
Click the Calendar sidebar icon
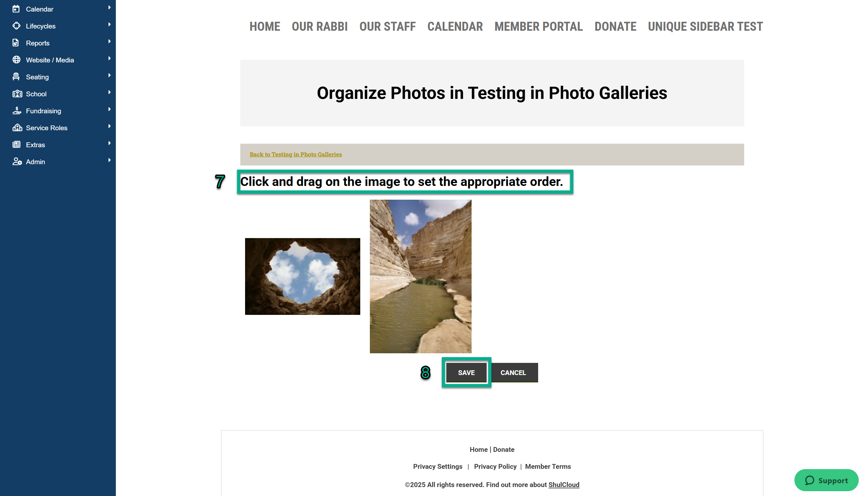(16, 9)
